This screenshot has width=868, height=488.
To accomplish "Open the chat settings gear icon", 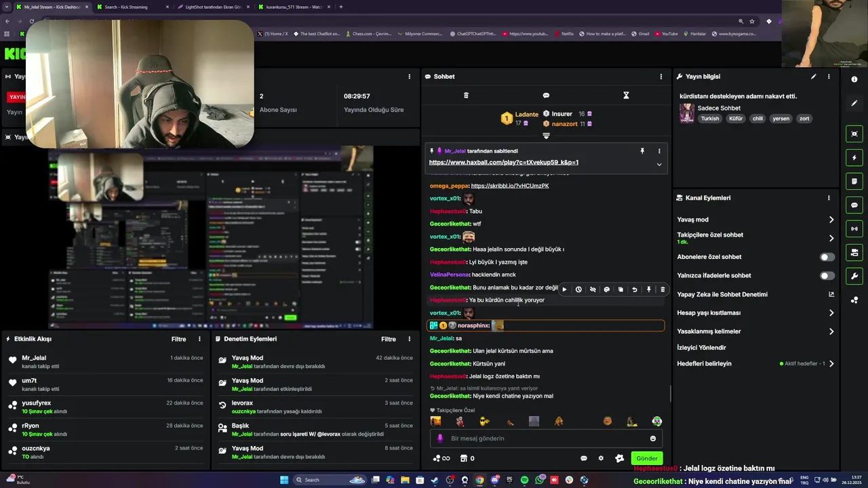I will coord(601,458).
